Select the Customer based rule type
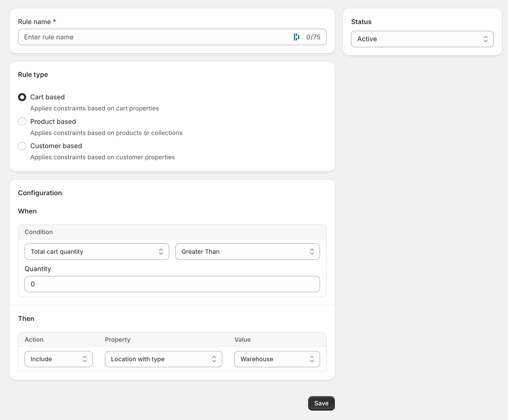 coord(22,146)
